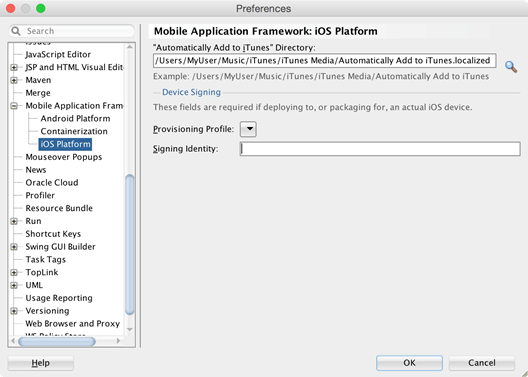Select Run in the preferences tree
528x377 pixels.
33,221
